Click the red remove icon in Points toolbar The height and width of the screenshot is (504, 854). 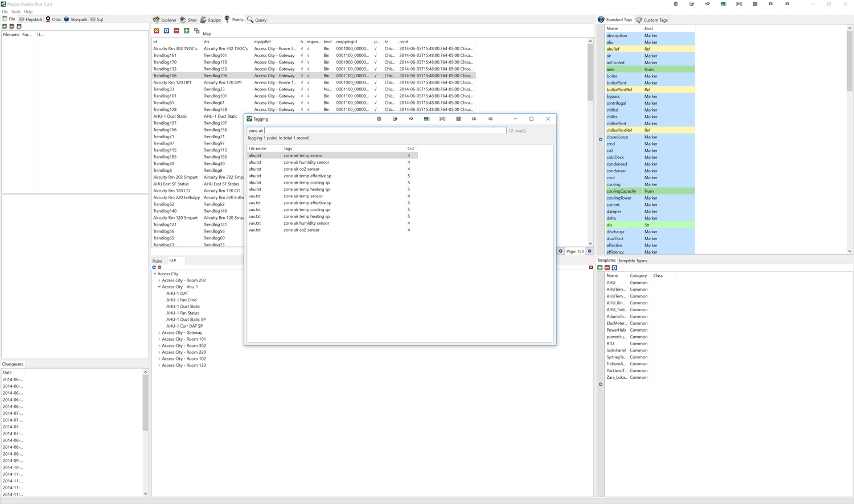click(176, 31)
